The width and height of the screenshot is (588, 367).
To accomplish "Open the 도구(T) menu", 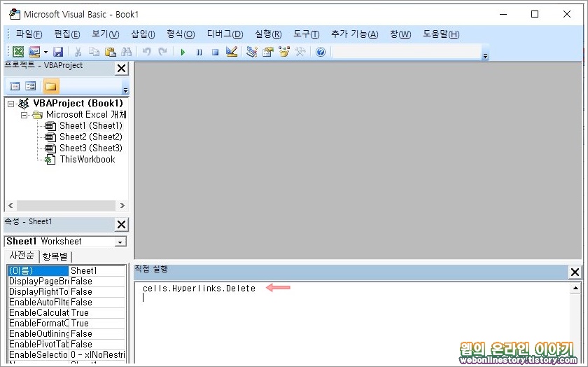I will click(306, 34).
